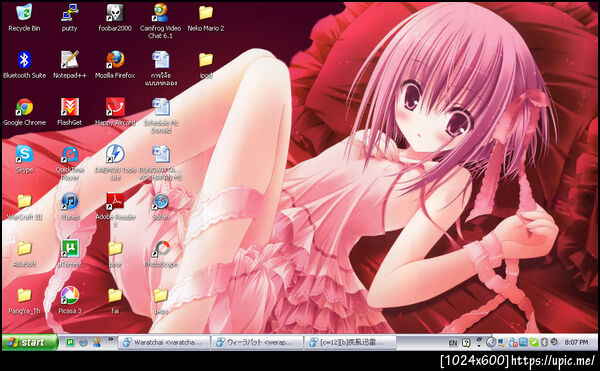Switch to the Waratchai chat window
Screen dimensions: 600x371
click(164, 342)
